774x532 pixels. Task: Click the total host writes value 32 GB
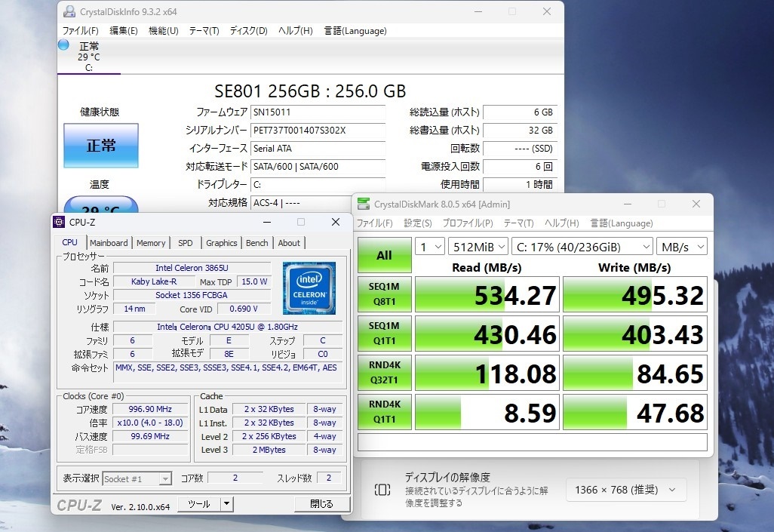521,131
